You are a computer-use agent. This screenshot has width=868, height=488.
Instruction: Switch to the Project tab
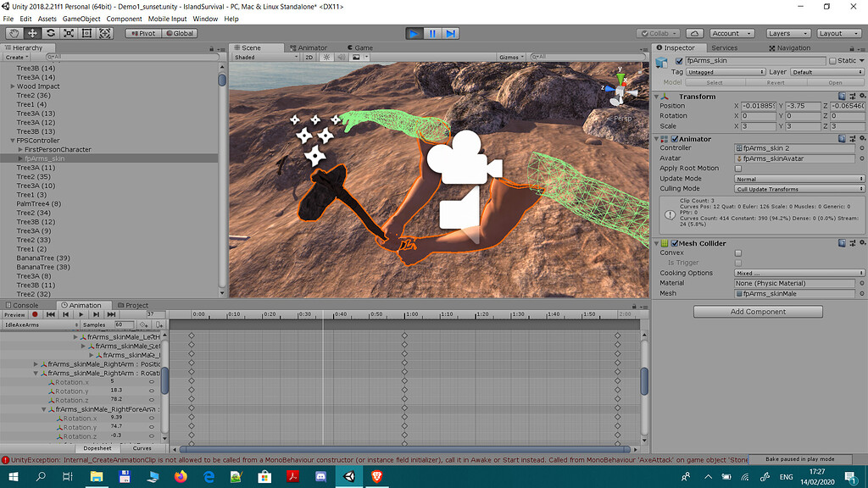(136, 305)
